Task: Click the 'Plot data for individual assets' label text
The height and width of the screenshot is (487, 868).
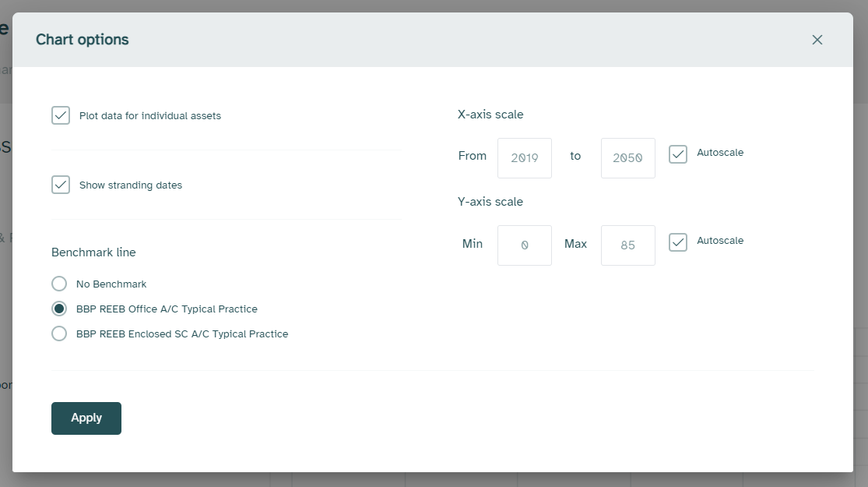Action: 150,116
